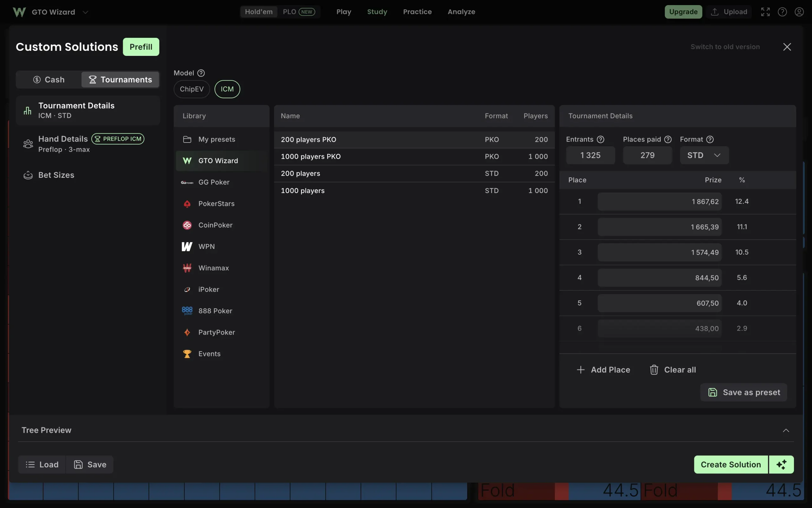Select the 888 Poker library
Image resolution: width=812 pixels, height=508 pixels.
point(221,311)
